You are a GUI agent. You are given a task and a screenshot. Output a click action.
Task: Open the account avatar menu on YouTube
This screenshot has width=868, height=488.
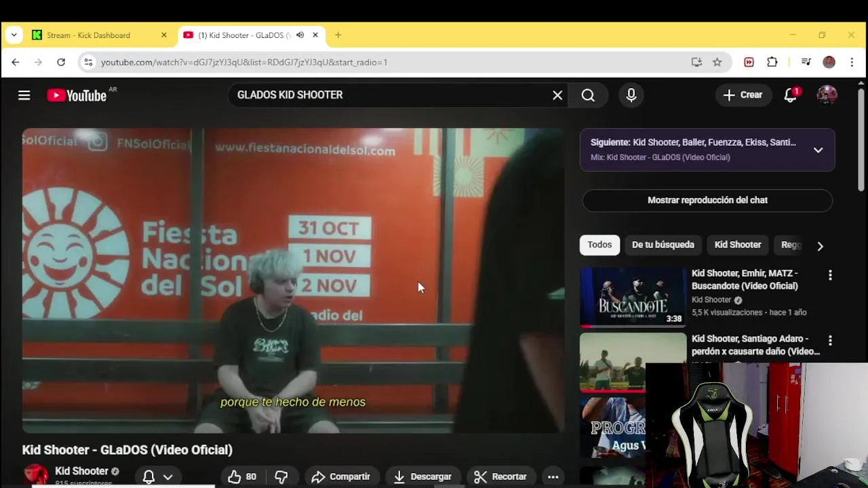tap(827, 95)
